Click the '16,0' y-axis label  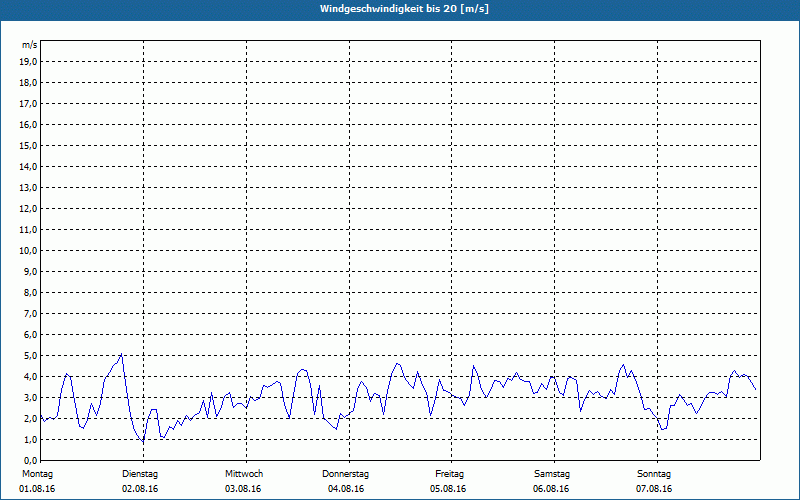pyautogui.click(x=28, y=124)
